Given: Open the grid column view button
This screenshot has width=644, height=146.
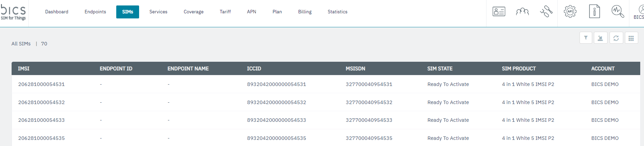Looking at the screenshot, I should tap(631, 38).
